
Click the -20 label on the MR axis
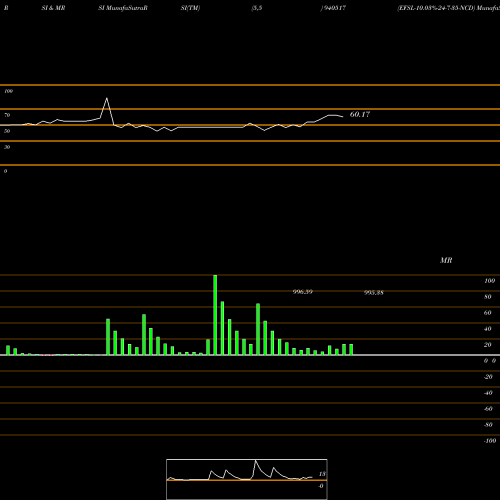pyautogui.click(x=488, y=377)
